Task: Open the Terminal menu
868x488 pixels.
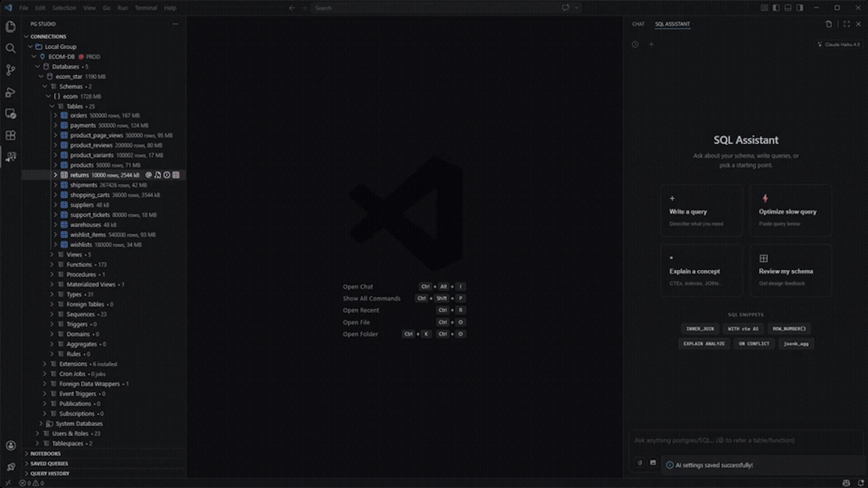Action: coord(145,8)
